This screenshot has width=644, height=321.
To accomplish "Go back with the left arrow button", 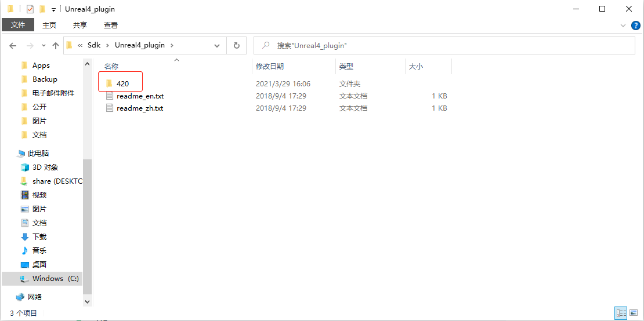I will coord(13,46).
